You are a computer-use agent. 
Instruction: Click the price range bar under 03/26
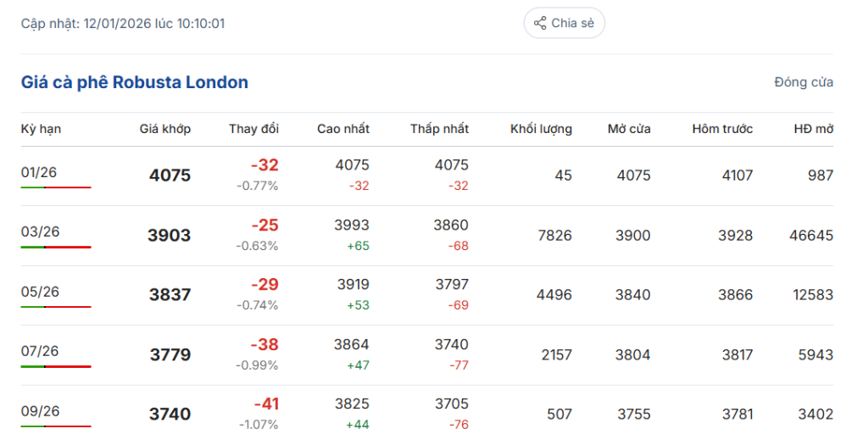(56, 247)
